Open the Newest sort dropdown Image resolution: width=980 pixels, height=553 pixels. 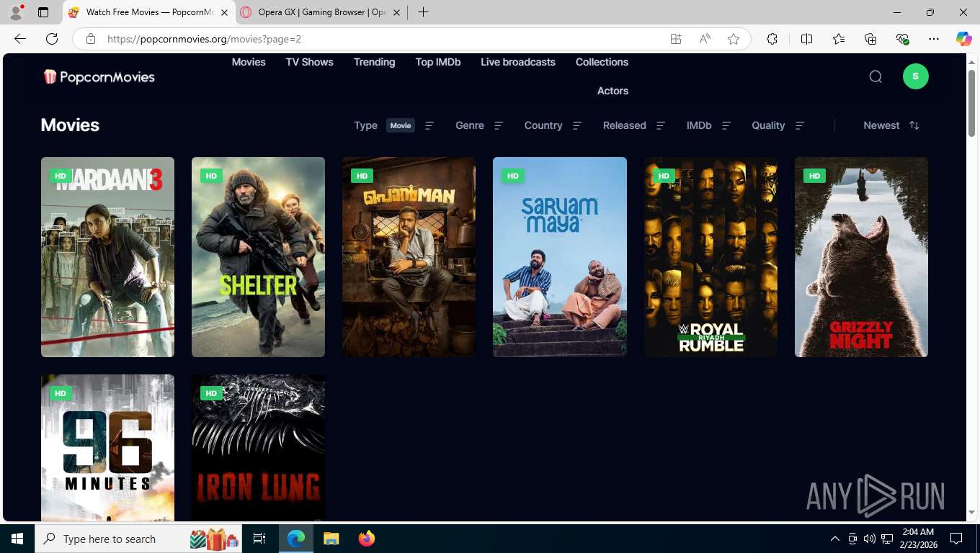tap(891, 125)
